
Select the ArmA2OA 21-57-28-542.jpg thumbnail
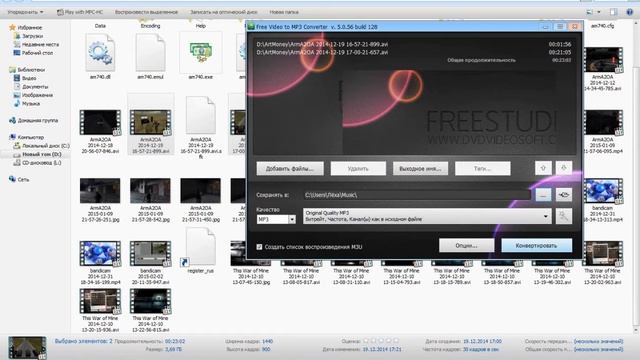pyautogui.click(x=150, y=191)
